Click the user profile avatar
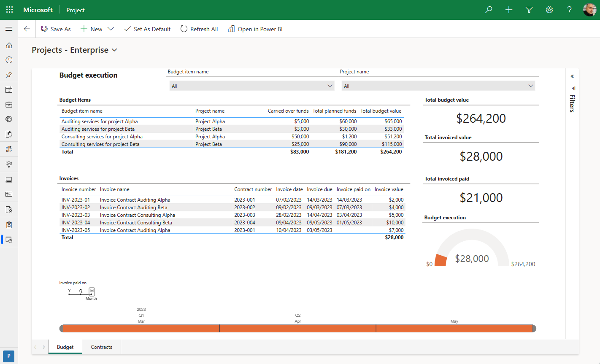This screenshot has width=600, height=364. 589,10
